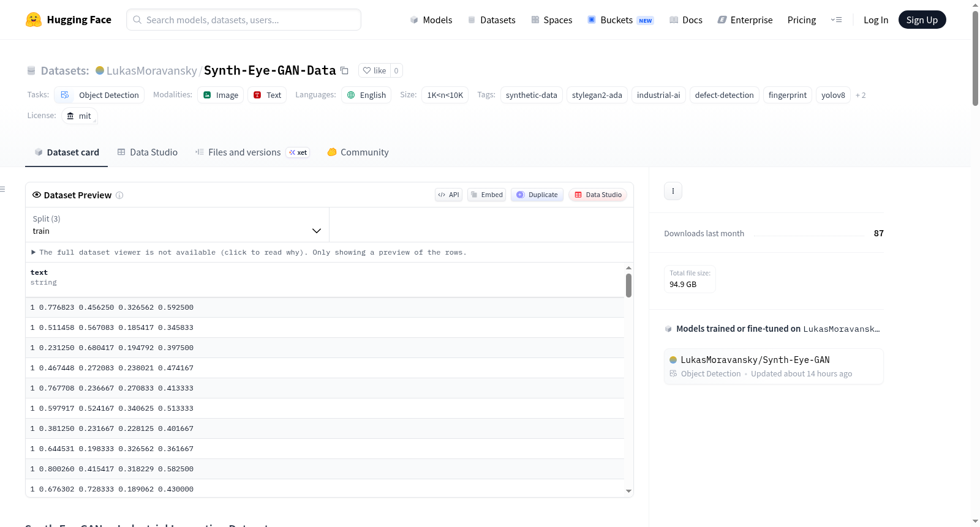Image resolution: width=980 pixels, height=527 pixels.
Task: Click the Sign Up button
Action: tap(922, 20)
